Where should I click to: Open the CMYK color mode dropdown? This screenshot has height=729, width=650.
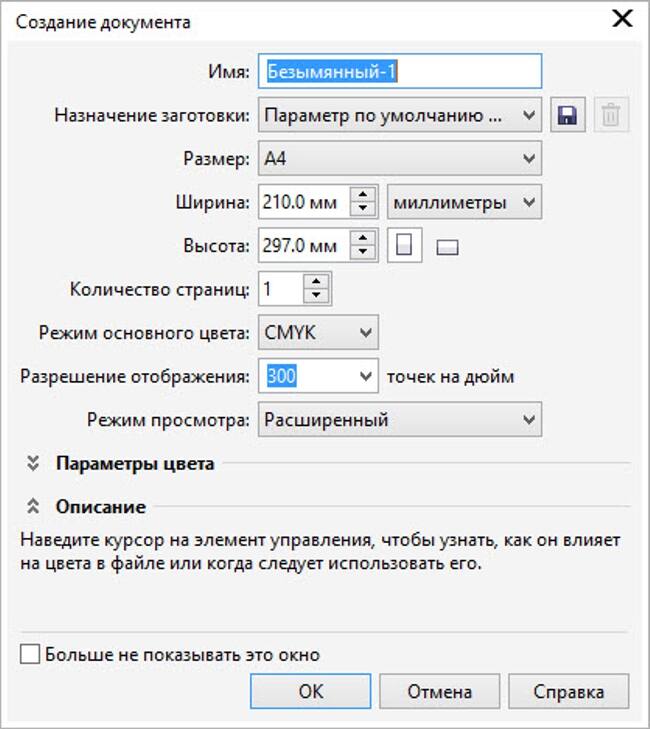(318, 332)
